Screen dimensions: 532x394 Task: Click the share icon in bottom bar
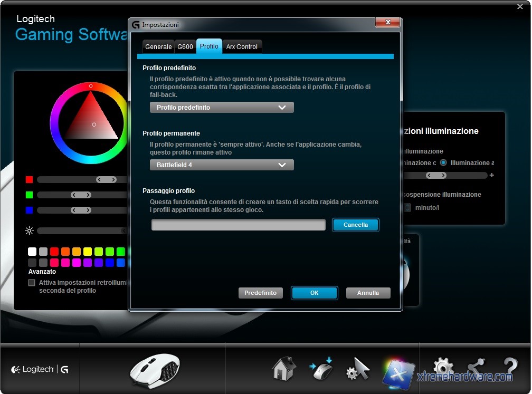(477, 368)
